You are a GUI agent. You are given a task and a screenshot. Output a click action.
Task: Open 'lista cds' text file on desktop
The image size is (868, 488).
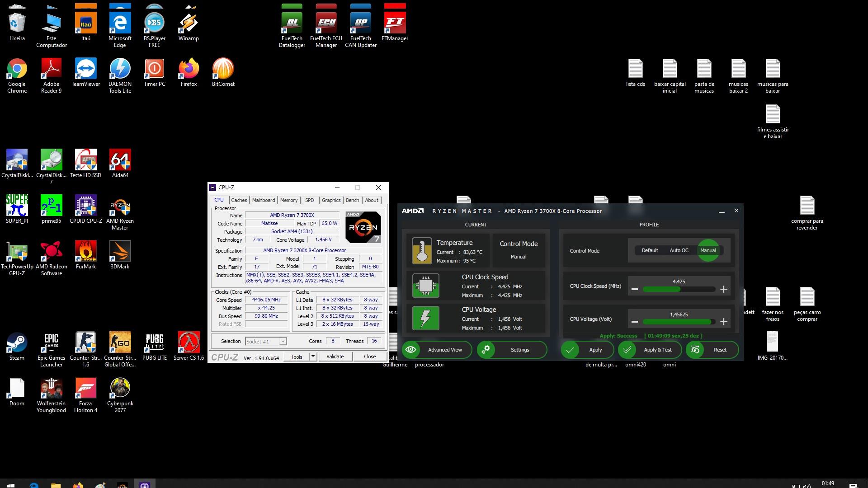(635, 72)
